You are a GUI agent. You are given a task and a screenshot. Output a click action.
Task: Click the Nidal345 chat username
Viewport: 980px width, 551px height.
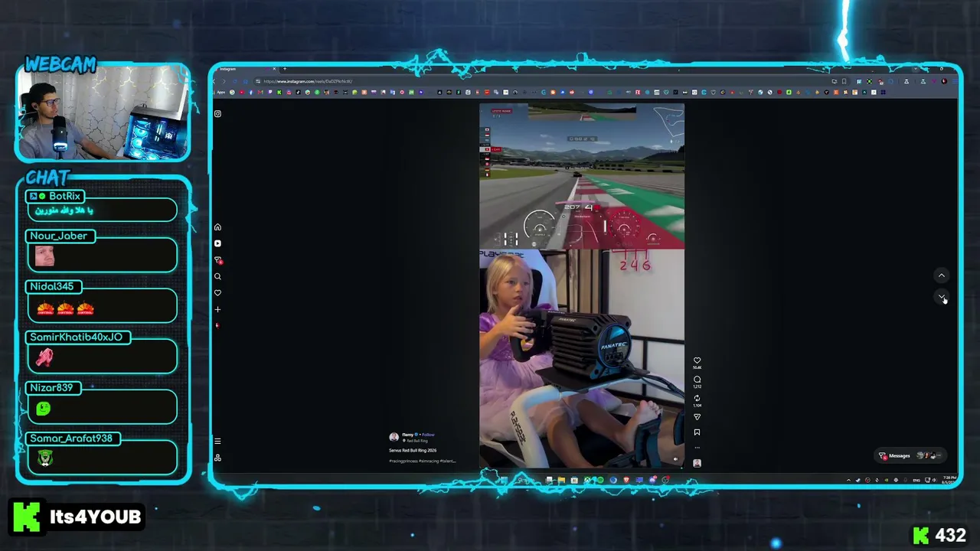[52, 286]
